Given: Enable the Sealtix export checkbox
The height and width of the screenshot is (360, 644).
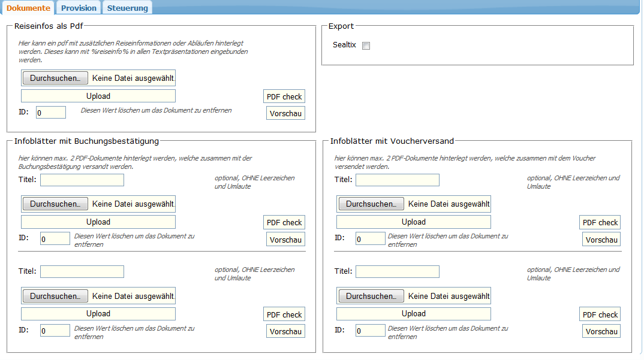Looking at the screenshot, I should (366, 46).
